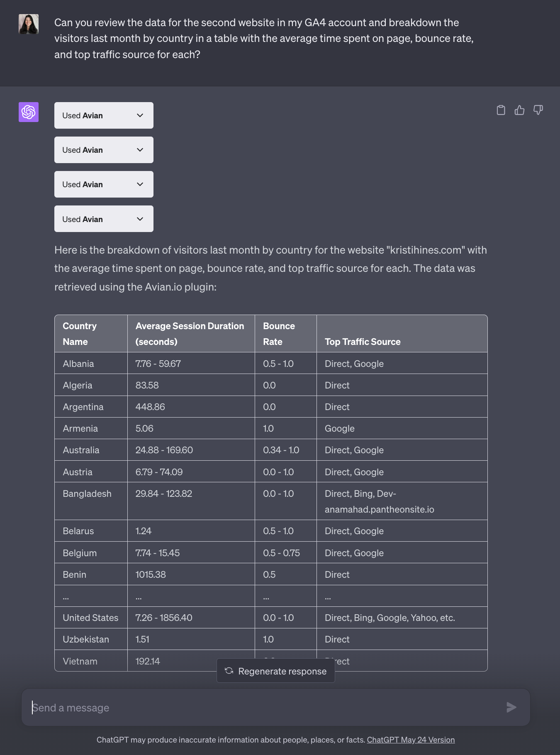Click the Bounce Rate column header
Screen dimensions: 560x755
click(279, 334)
